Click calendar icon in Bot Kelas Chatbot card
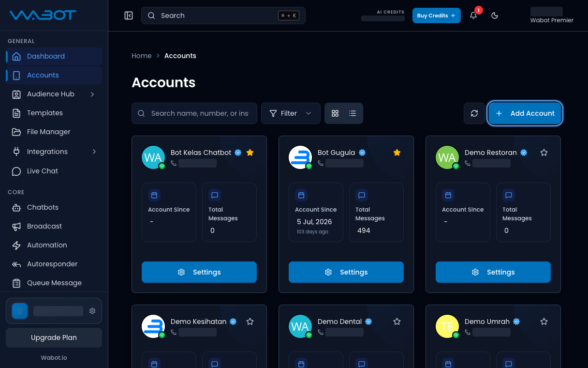The width and height of the screenshot is (588, 368). 154,195
